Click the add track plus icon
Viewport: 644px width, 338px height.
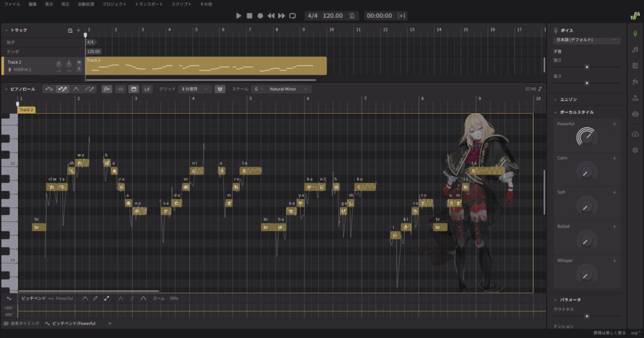point(78,30)
